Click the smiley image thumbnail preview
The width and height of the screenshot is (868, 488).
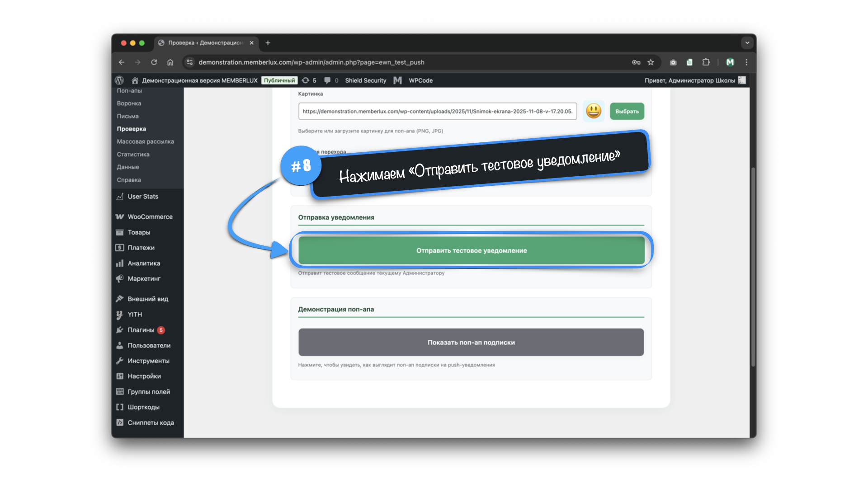[x=593, y=111]
